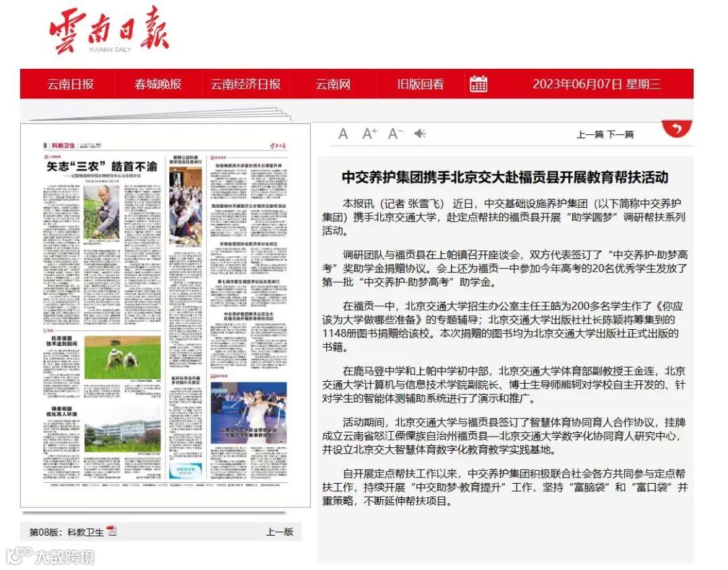Click the red back arrow icon
This screenshot has height=570, width=728.
coord(677,128)
